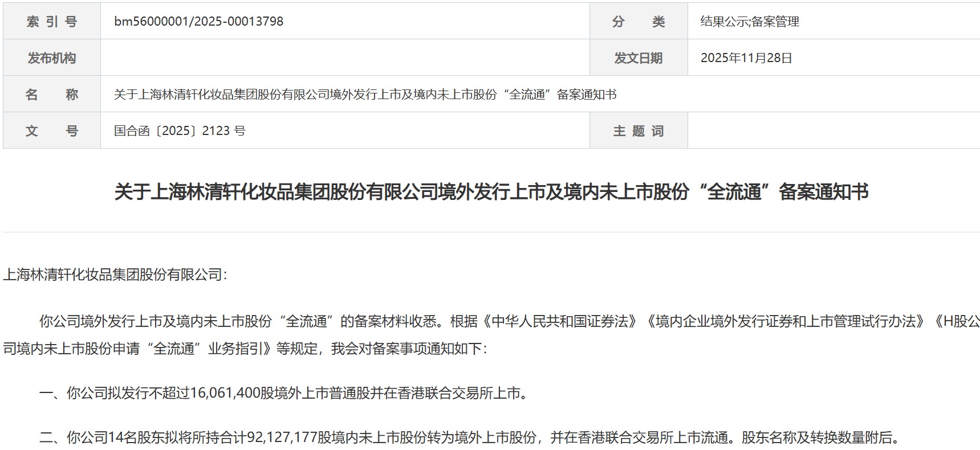Click the 发文日期 label cell
The image size is (980, 450).
[x=639, y=58]
